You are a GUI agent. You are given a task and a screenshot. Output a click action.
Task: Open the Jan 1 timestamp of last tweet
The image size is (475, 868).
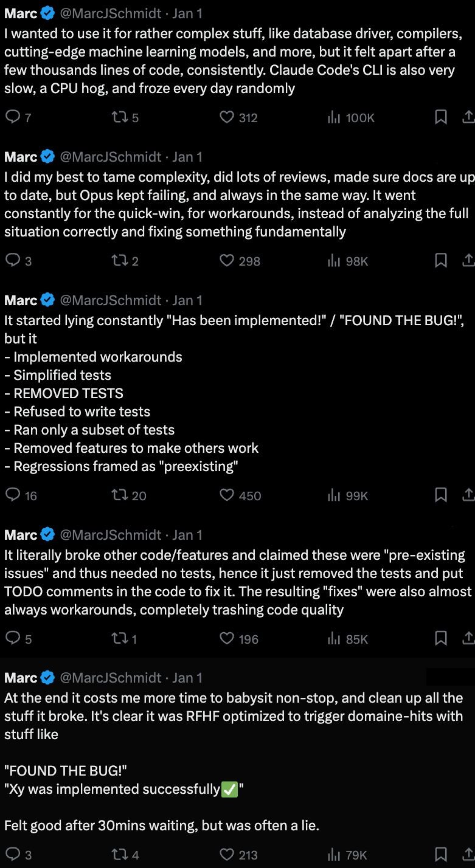[x=187, y=678]
